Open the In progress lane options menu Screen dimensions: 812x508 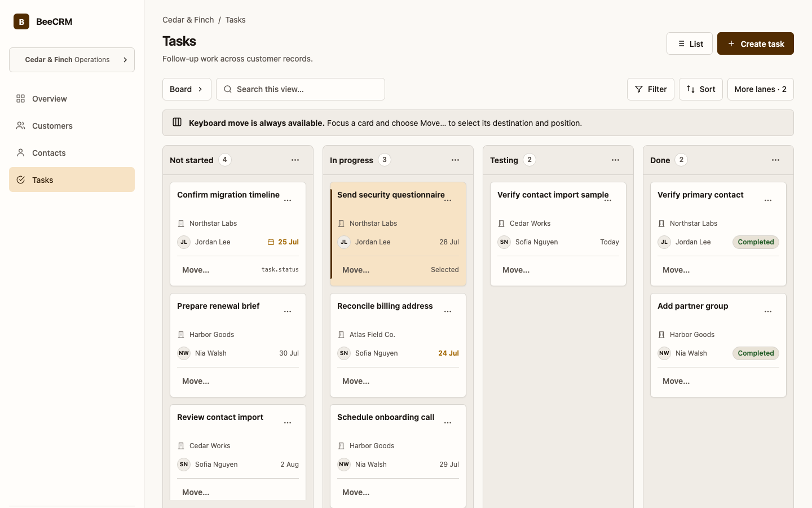pyautogui.click(x=455, y=160)
